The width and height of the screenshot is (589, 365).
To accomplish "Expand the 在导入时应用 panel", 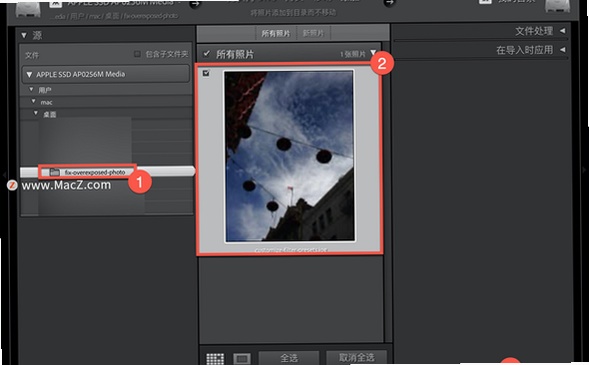I will point(562,50).
